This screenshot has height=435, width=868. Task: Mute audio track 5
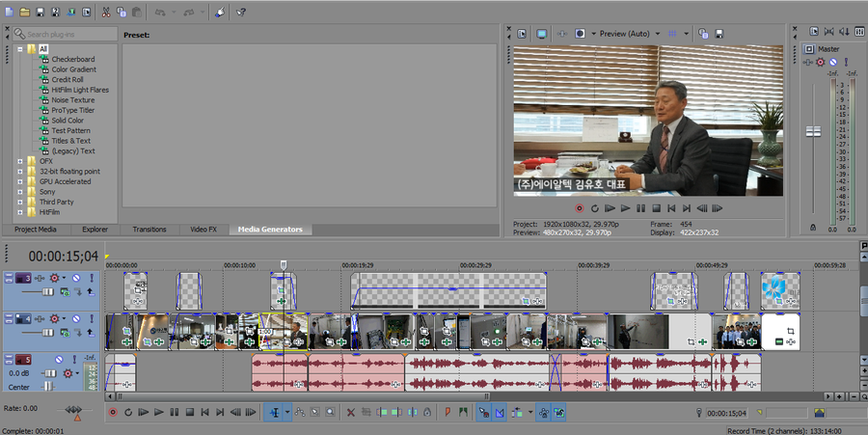[59, 360]
